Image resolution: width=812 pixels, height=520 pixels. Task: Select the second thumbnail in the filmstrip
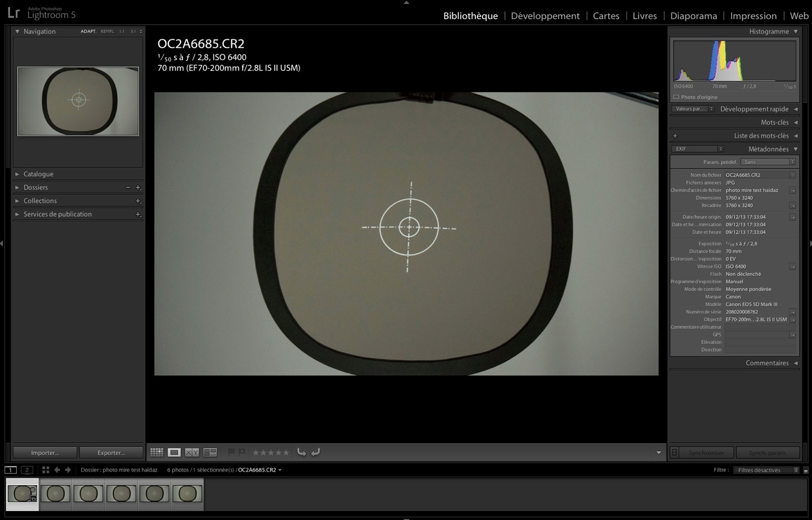coord(55,494)
